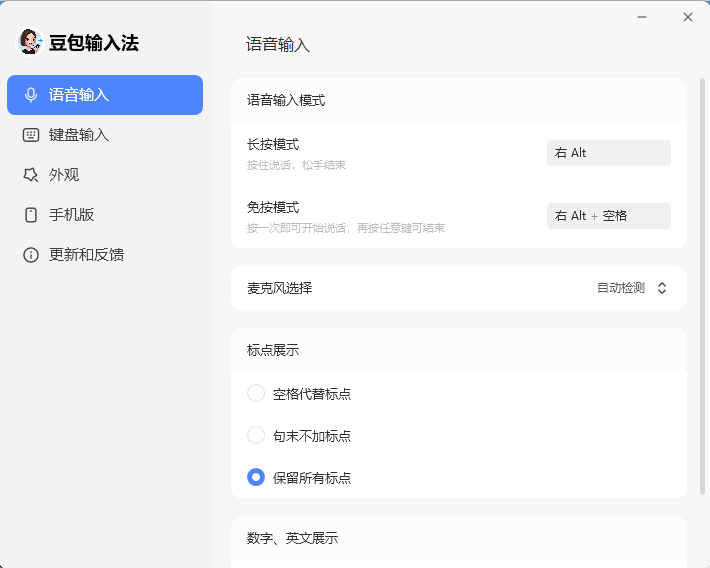Click the keyboard icon in sidebar

(x=31, y=135)
